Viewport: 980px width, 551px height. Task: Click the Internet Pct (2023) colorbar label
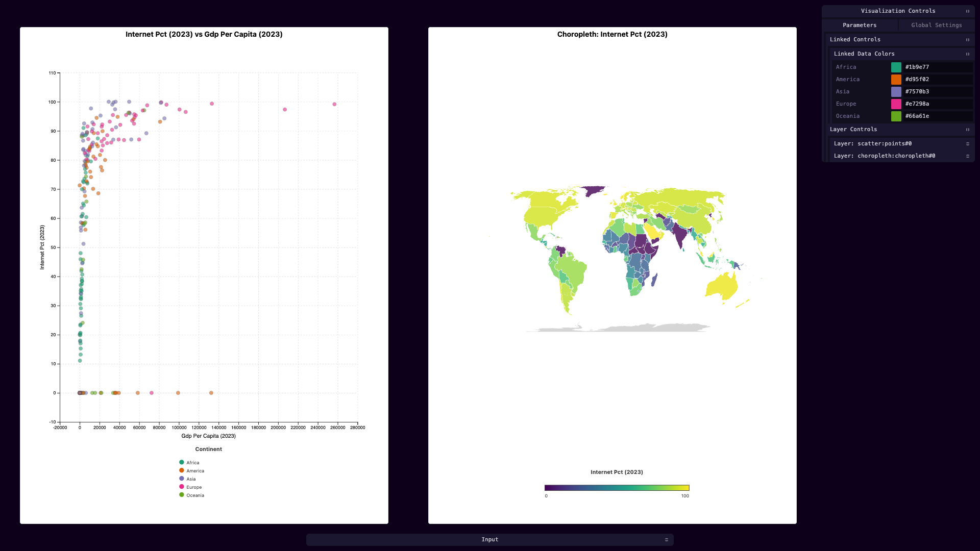[x=617, y=472]
